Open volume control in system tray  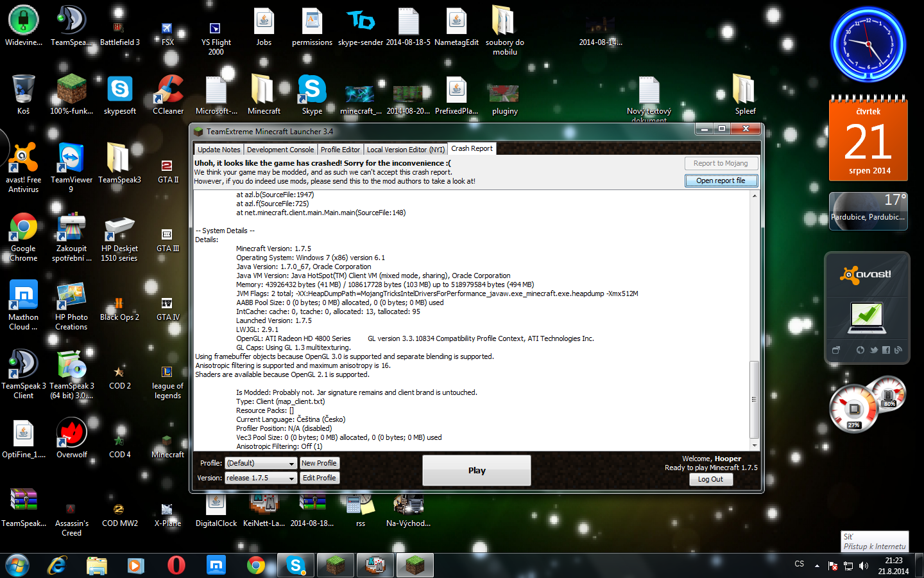[x=864, y=566]
